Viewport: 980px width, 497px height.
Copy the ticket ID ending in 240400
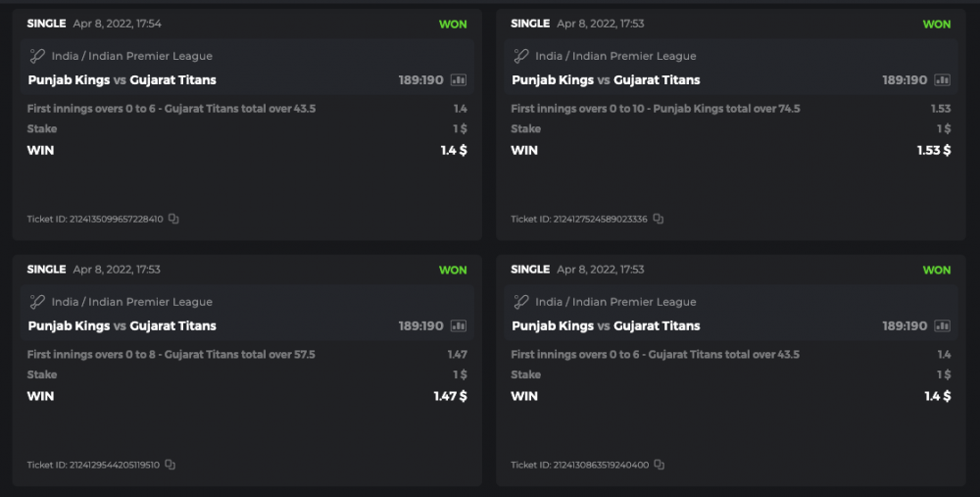[660, 465]
